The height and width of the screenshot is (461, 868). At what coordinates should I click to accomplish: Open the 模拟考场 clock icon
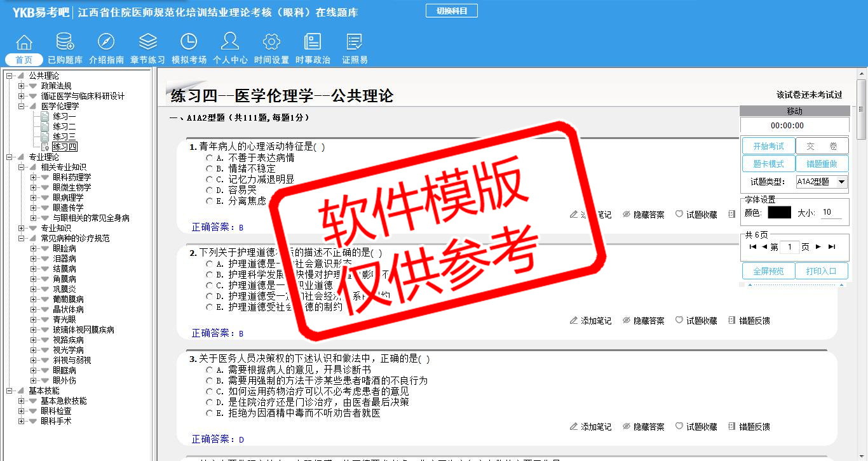[x=189, y=43]
